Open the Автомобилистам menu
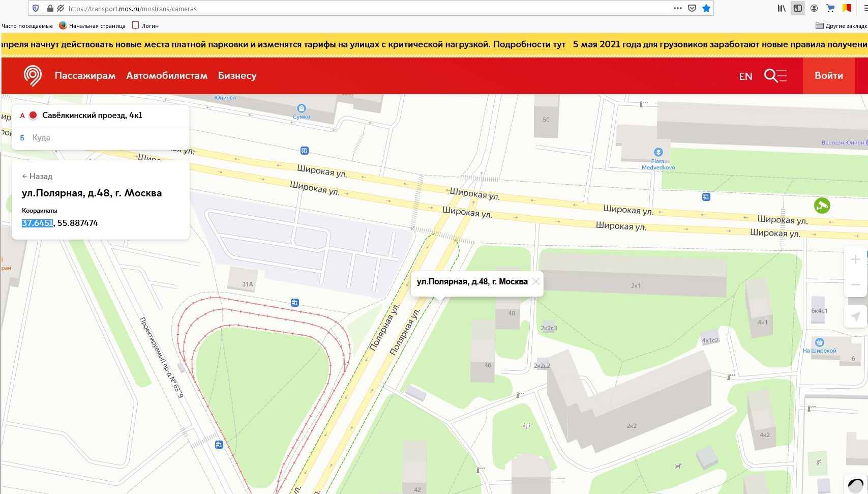This screenshot has height=494, width=868. coord(167,76)
